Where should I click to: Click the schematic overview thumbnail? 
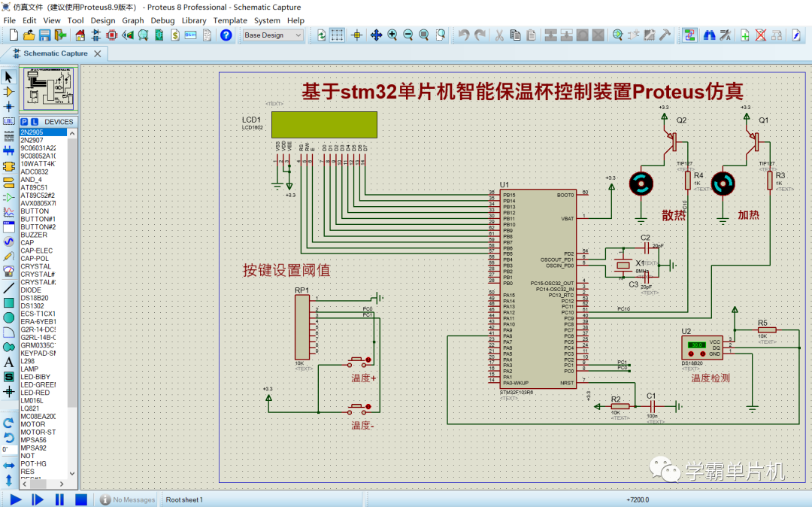pyautogui.click(x=49, y=89)
